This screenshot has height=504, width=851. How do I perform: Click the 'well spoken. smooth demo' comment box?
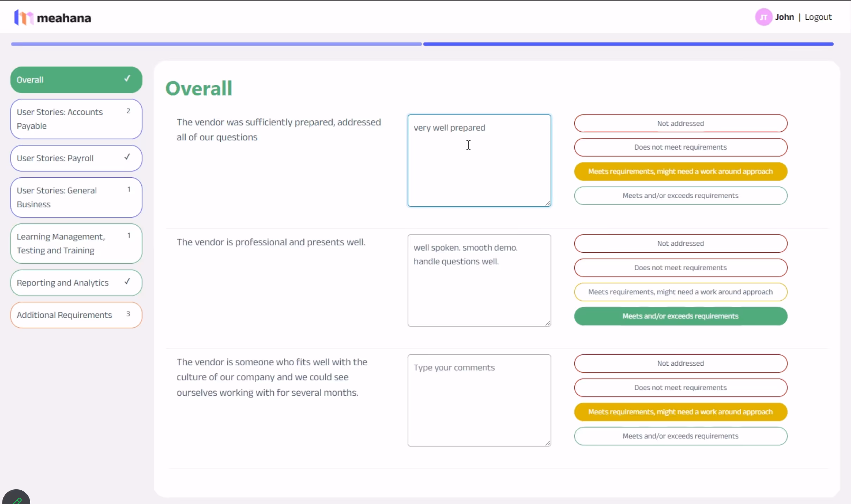click(479, 281)
